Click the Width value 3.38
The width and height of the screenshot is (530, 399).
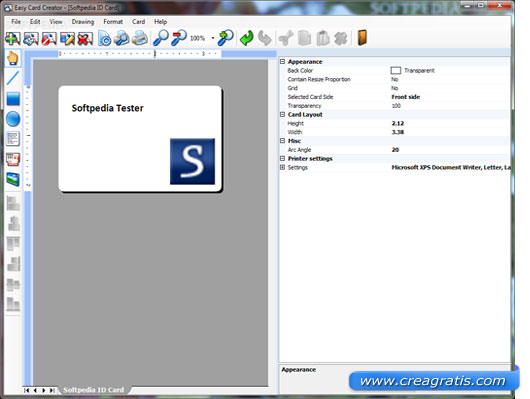(x=398, y=132)
